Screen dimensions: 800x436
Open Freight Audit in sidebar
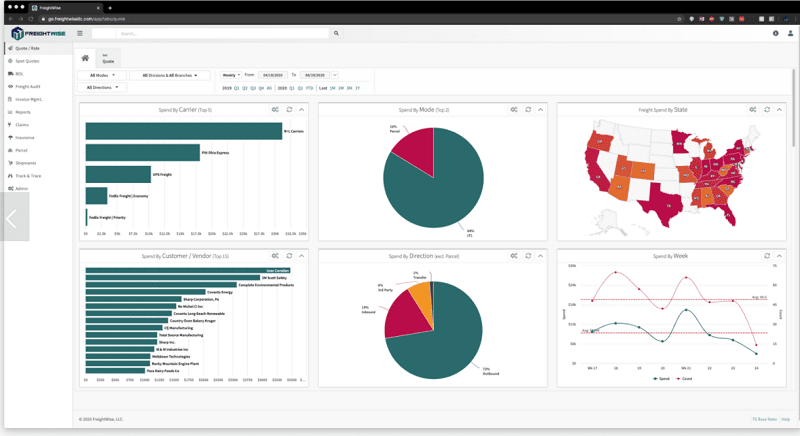click(x=27, y=87)
